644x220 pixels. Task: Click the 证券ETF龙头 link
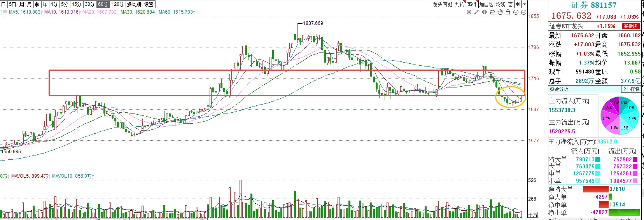pyautogui.click(x=566, y=26)
